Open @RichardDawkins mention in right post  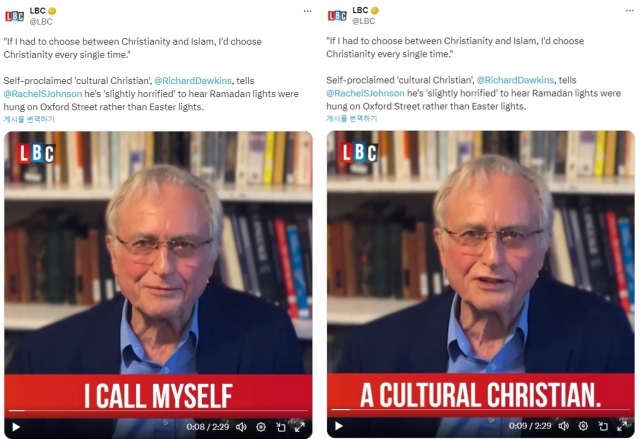[515, 80]
